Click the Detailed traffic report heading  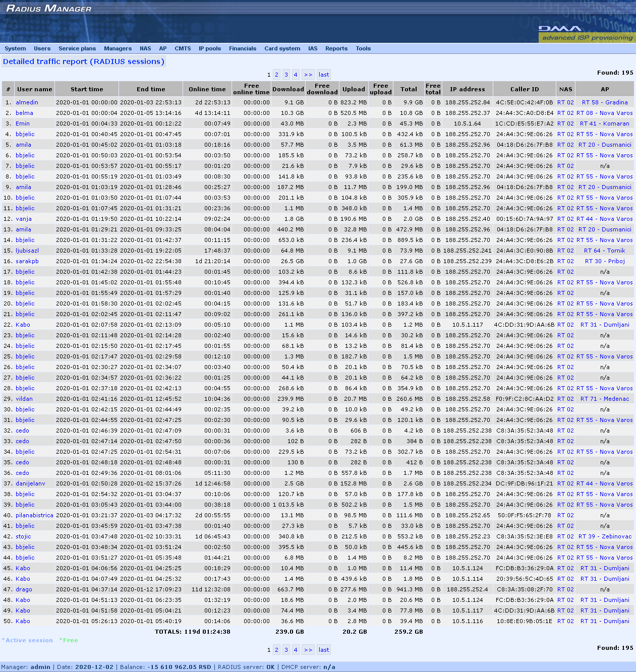pyautogui.click(x=84, y=62)
